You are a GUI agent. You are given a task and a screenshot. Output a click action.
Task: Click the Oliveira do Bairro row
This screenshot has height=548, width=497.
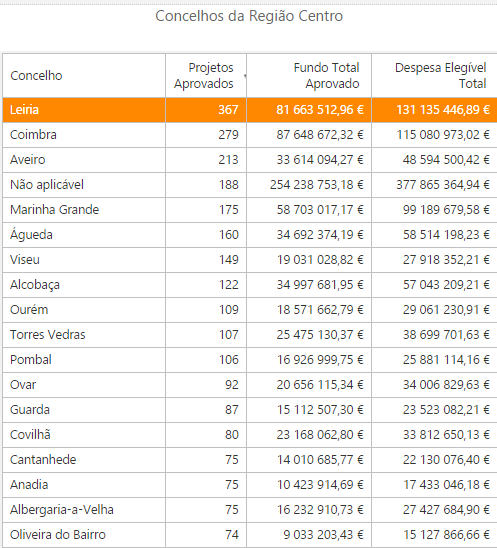[x=250, y=535]
